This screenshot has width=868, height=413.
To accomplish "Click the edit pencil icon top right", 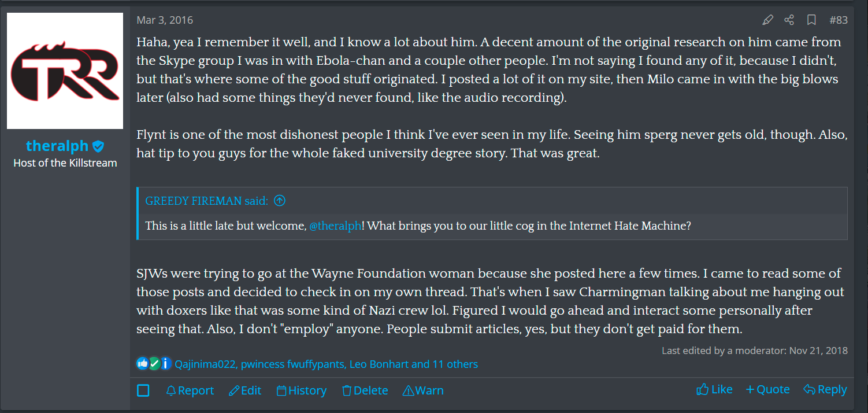I will pos(767,19).
